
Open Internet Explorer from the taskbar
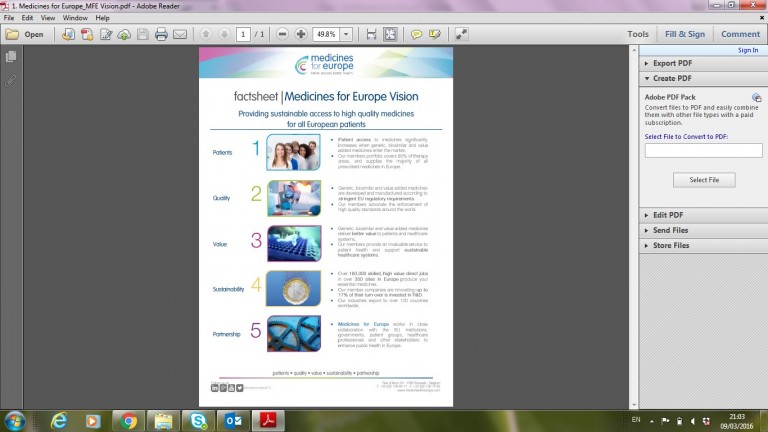point(59,421)
